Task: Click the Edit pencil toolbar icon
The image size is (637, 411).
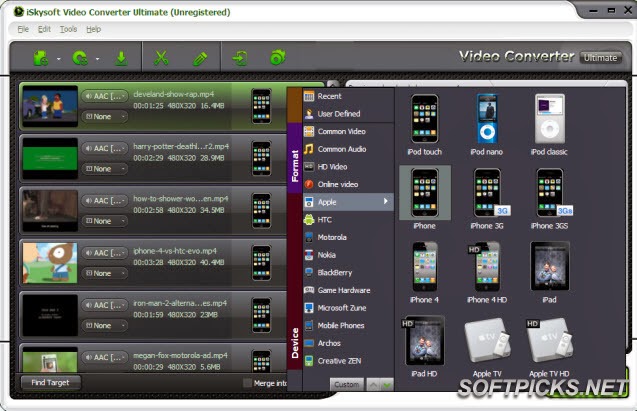Action: point(200,58)
